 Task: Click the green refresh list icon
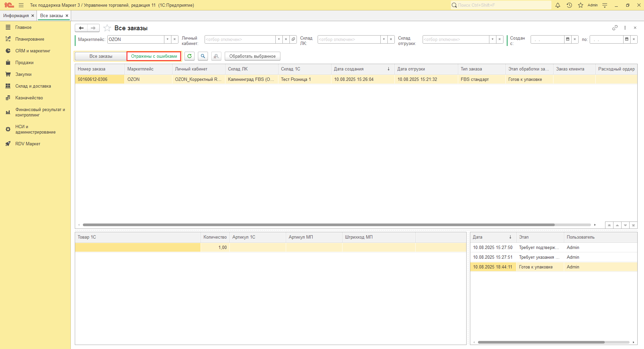click(190, 56)
